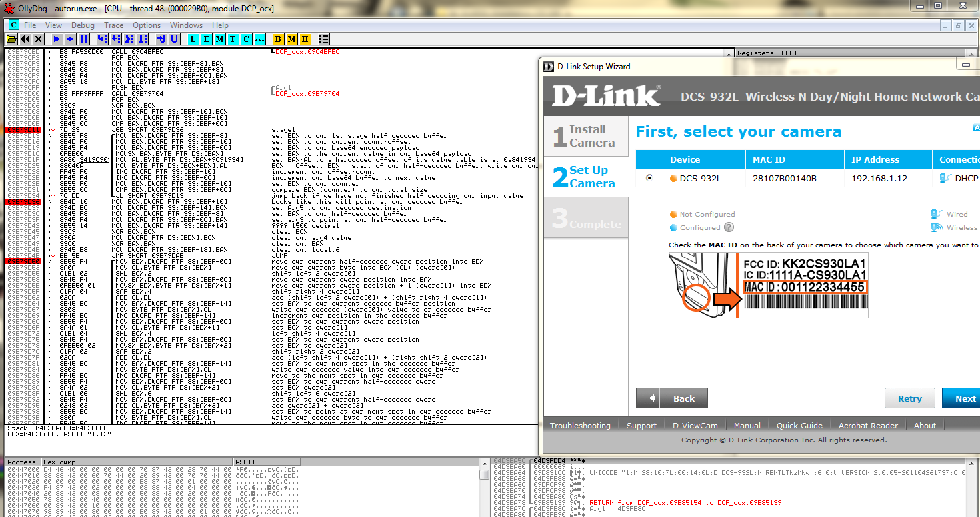This screenshot has width=980, height=517.
Task: Select the Set Up Camera step
Action: point(586,177)
